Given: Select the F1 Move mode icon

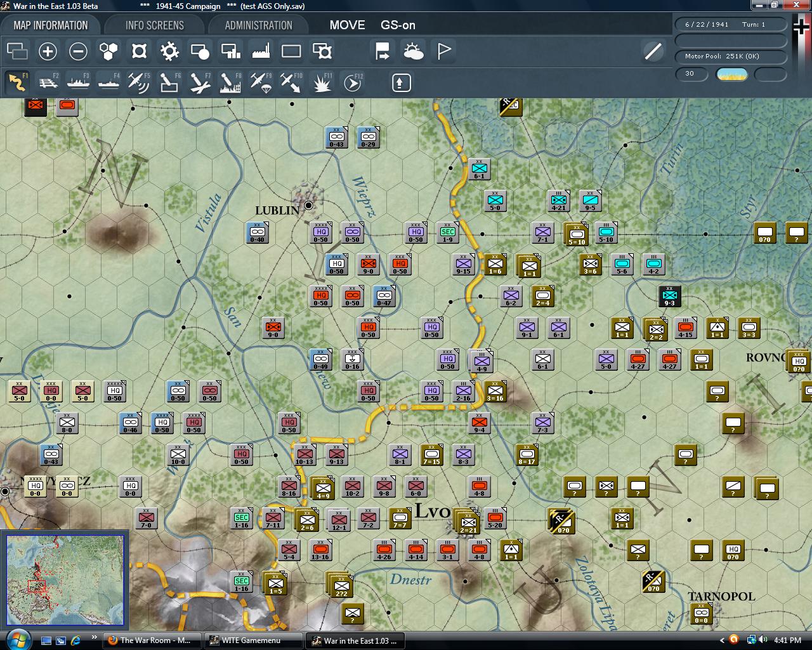Looking at the screenshot, I should [17, 83].
